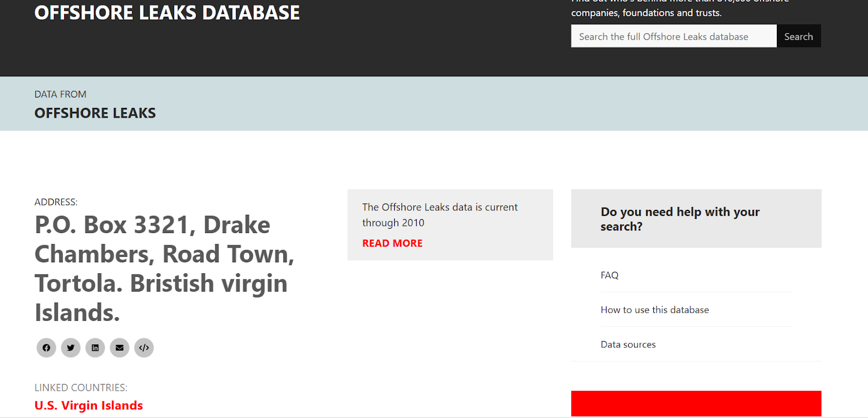Screen dimensions: 868x418
Task: Go to Data sources
Action: click(x=628, y=345)
